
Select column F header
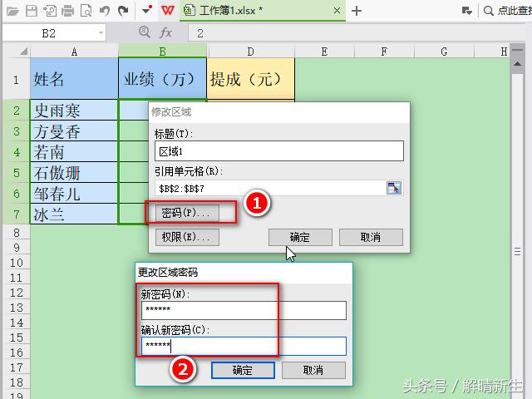point(384,52)
